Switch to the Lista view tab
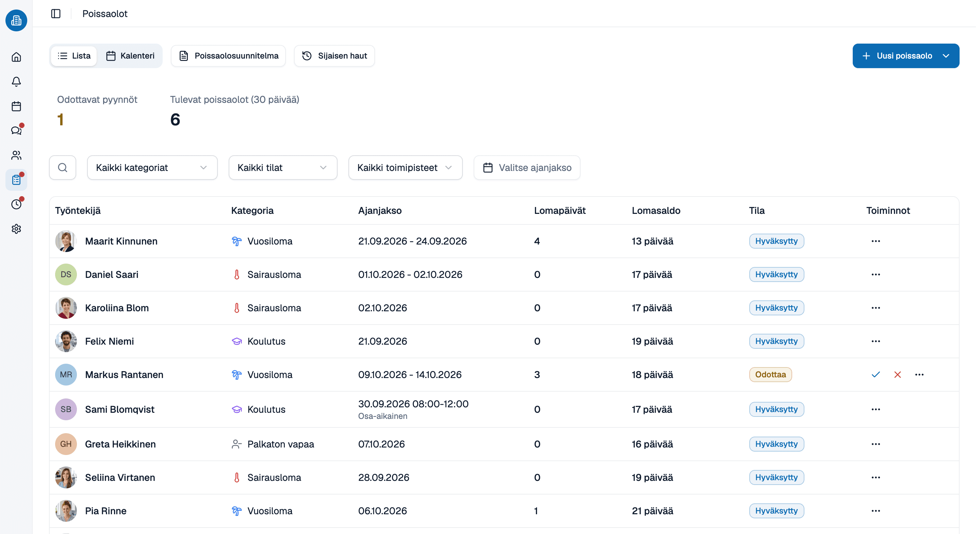Viewport: 980px width, 534px height. click(74, 56)
